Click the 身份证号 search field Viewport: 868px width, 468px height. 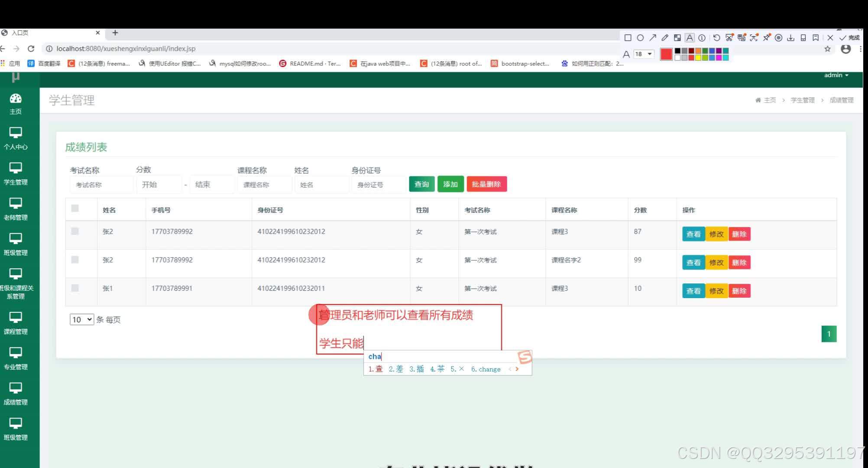378,185
